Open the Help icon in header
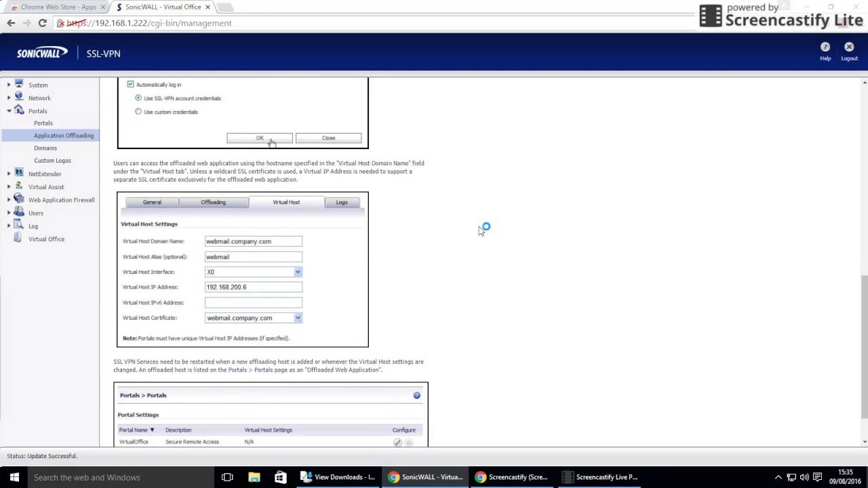This screenshot has height=488, width=868. pos(825,47)
